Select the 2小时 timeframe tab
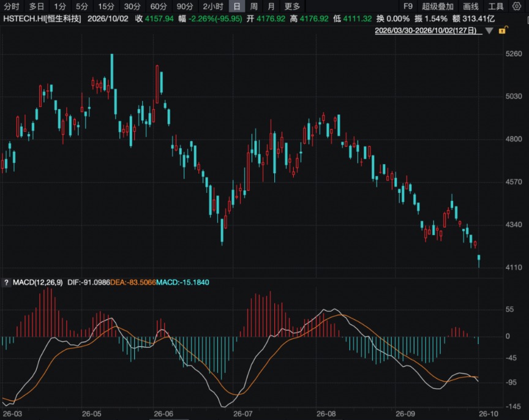The width and height of the screenshot is (529, 420). pyautogui.click(x=213, y=6)
